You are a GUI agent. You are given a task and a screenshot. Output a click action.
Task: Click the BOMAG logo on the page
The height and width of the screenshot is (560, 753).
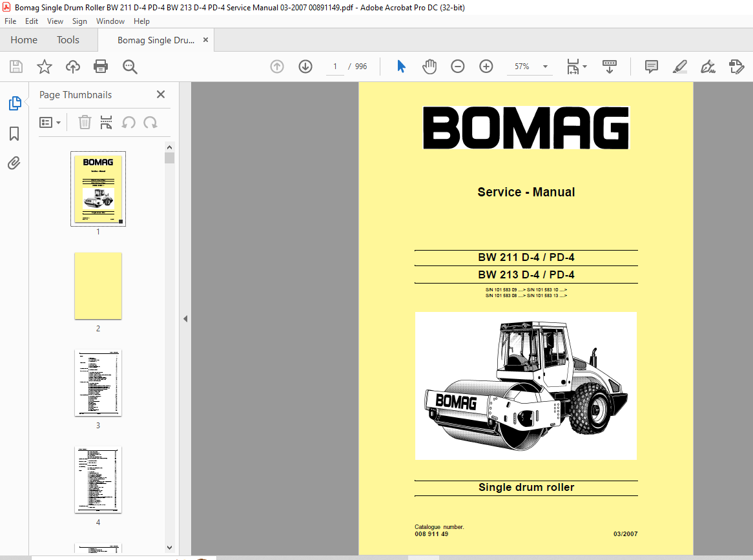526,128
